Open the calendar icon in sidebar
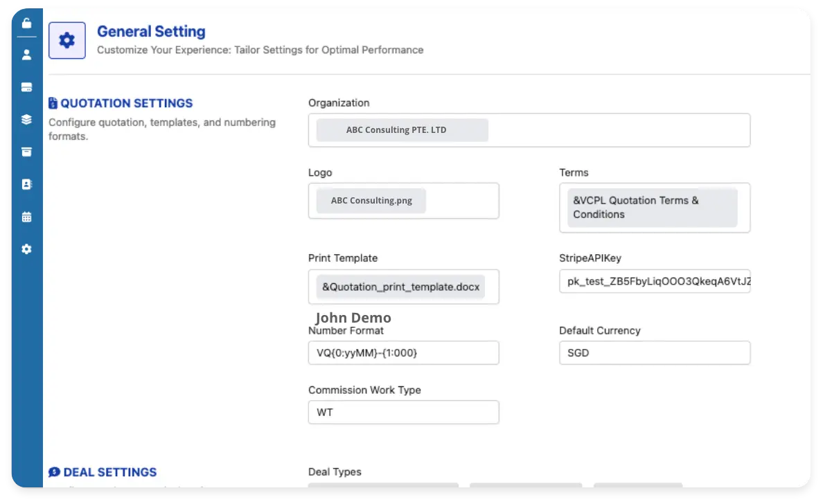Viewport: 823px width, 504px height. point(26,217)
